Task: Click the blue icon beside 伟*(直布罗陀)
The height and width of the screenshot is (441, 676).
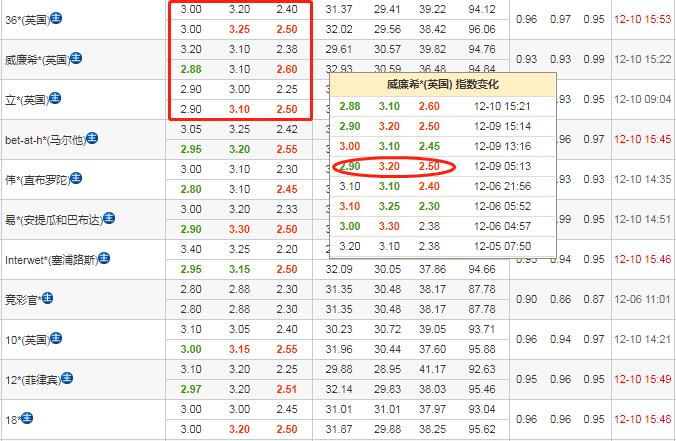Action: (76, 178)
